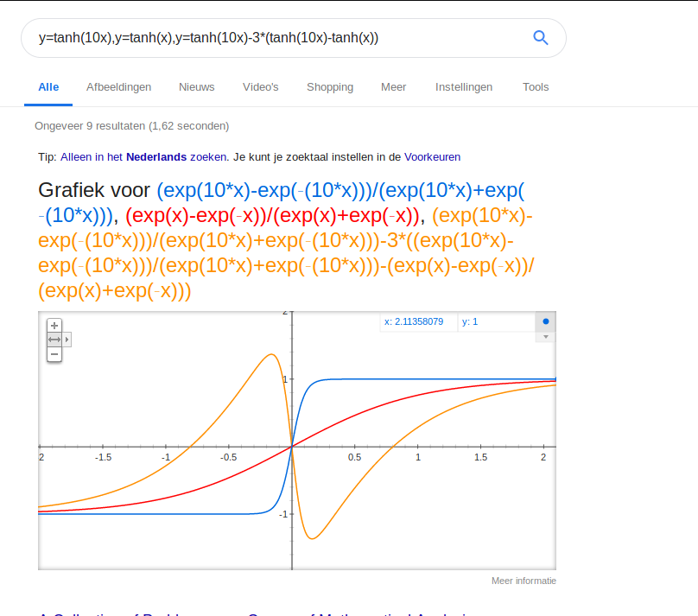Click the horizontal zoom arrows icon
This screenshot has height=616, width=698.
pos(54,340)
